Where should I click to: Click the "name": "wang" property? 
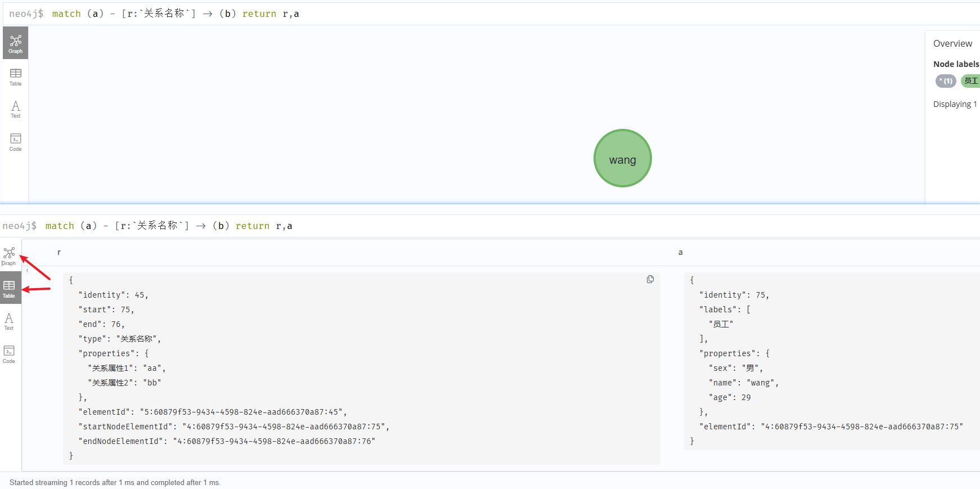coord(744,383)
